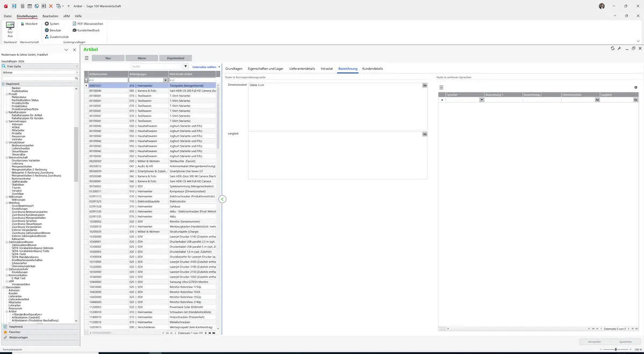
Task: Open hamburger menu of Texte in weiteren Sprachen
Action: [x=442, y=87]
